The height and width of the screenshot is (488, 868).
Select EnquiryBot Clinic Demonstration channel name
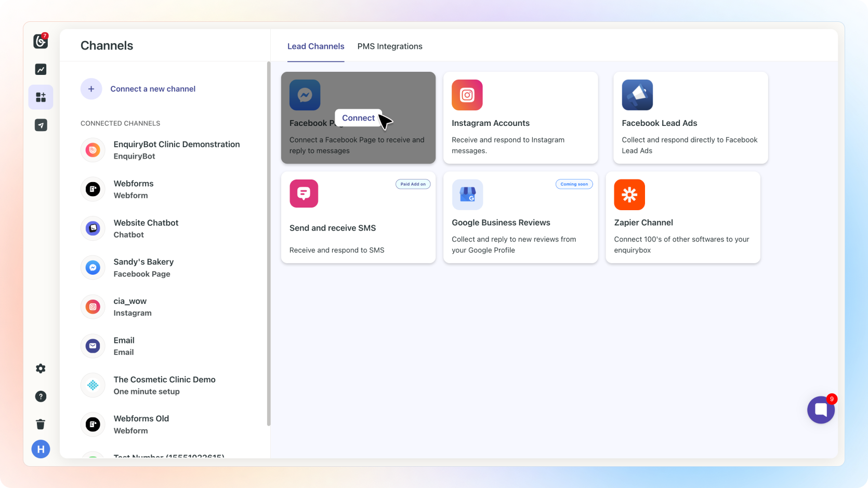point(177,144)
